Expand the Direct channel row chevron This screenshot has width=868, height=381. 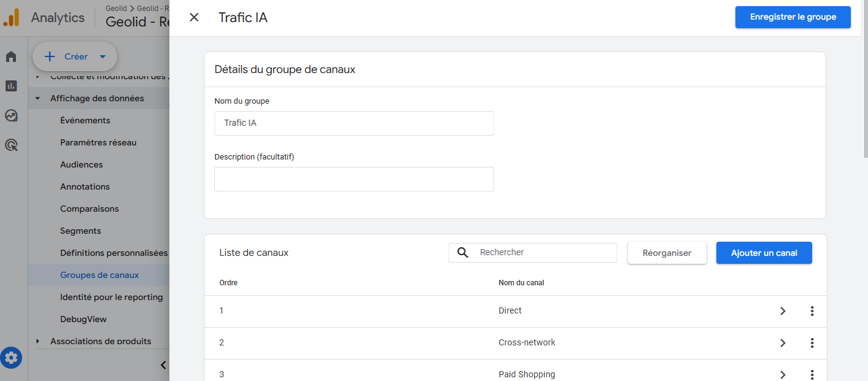(x=783, y=311)
